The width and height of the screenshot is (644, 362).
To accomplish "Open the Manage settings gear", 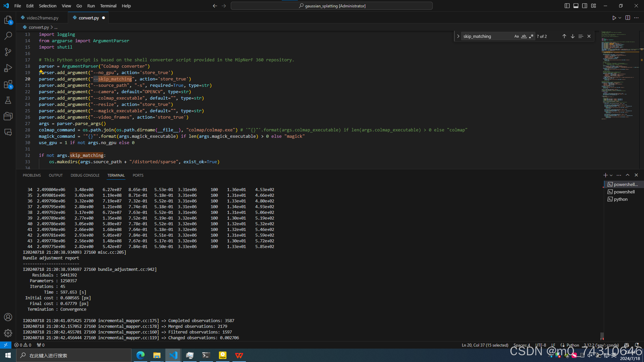I will [x=8, y=333].
